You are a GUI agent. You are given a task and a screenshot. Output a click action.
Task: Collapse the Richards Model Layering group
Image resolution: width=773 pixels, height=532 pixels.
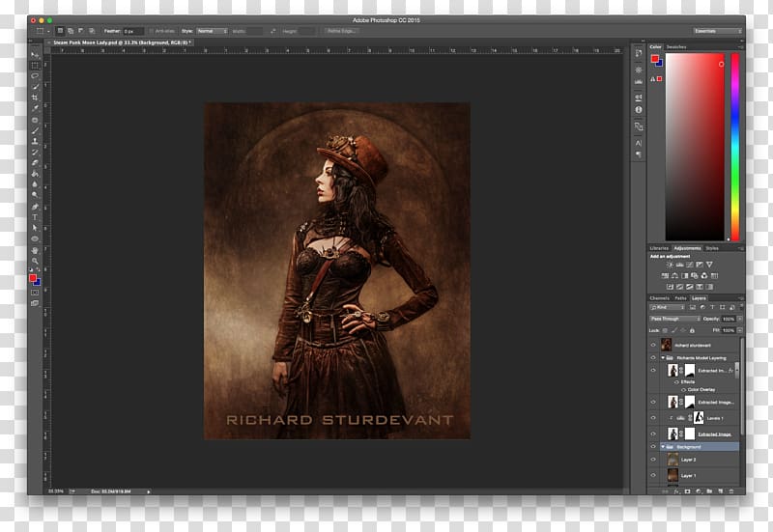tap(663, 357)
